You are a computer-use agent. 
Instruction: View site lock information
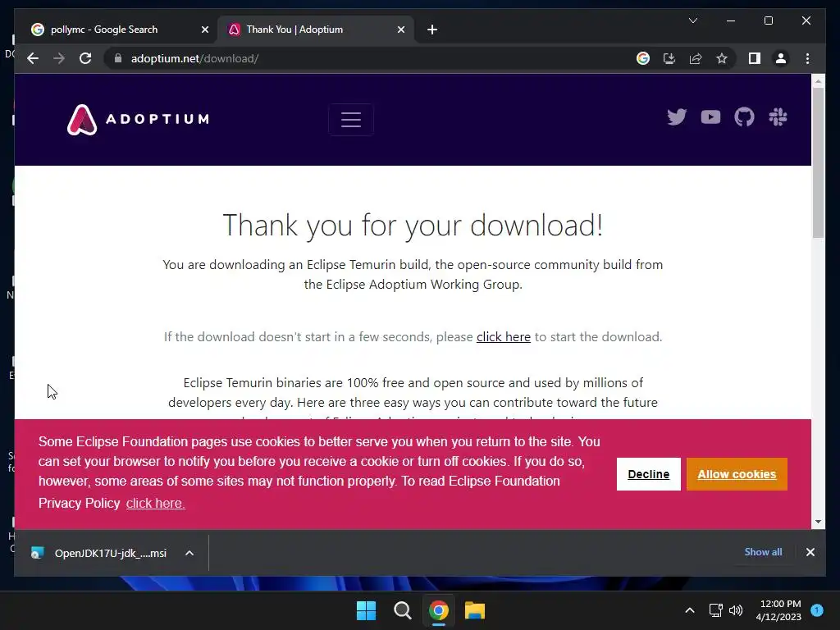click(x=118, y=58)
